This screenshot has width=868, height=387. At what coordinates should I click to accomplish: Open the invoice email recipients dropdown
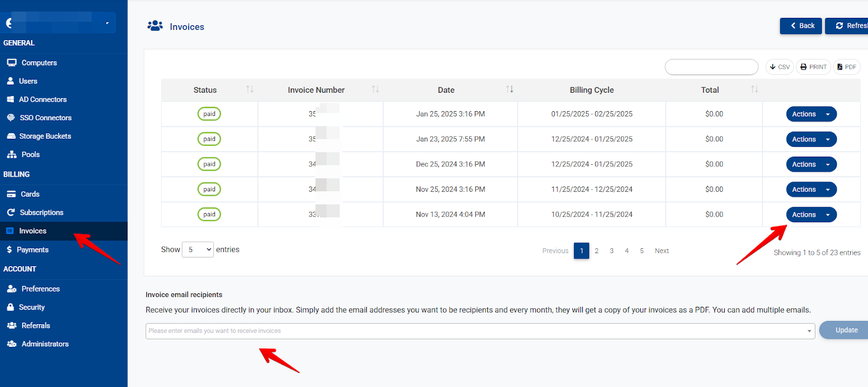(x=809, y=331)
